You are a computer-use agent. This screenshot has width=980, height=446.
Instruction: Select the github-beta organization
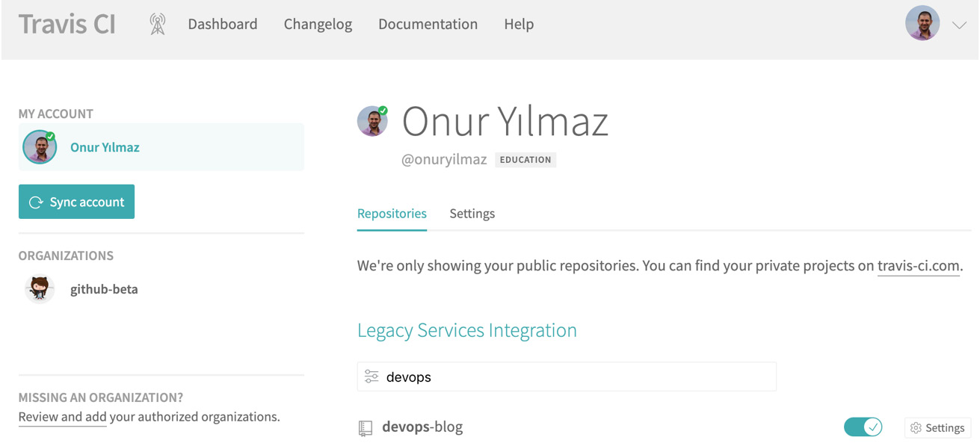[104, 289]
